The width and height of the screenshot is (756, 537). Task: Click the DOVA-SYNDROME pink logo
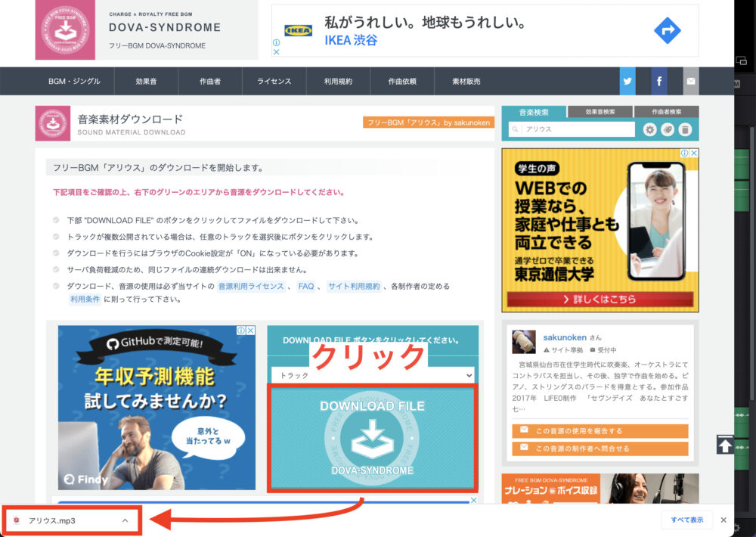(x=65, y=30)
